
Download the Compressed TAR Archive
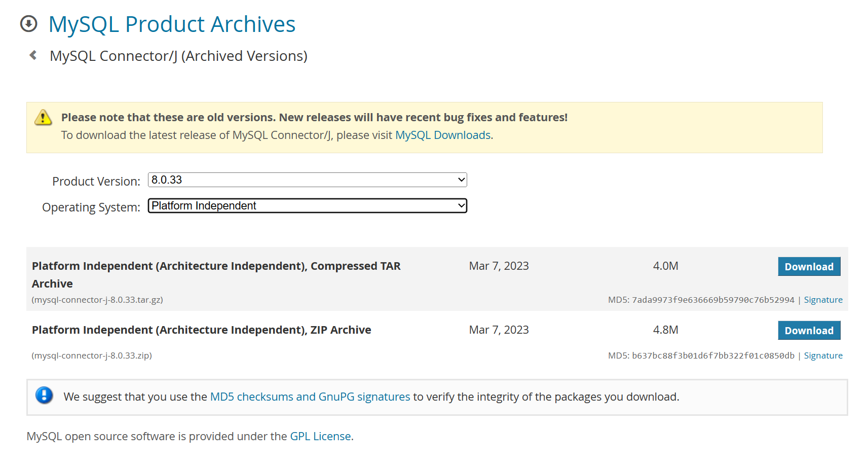point(809,267)
